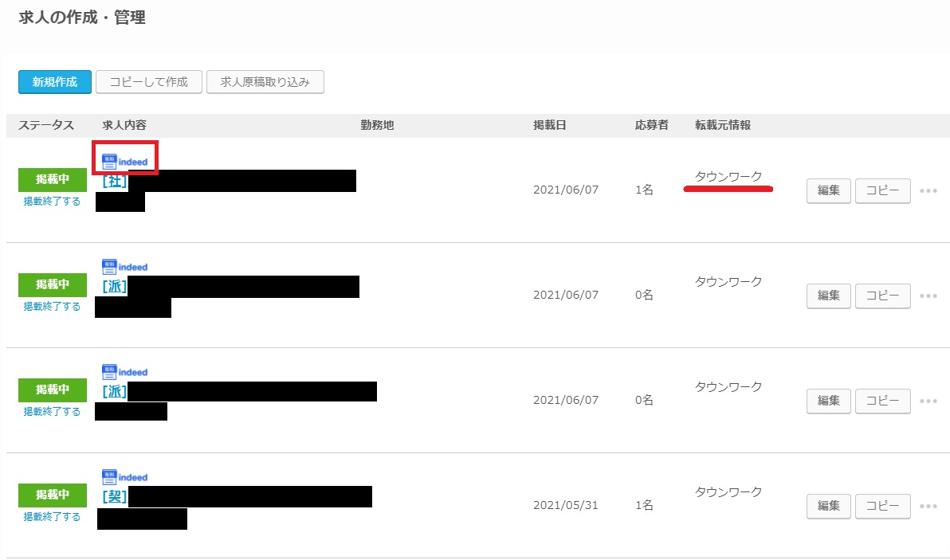The width and height of the screenshot is (950, 560).
Task: Click the Indeed icon in first job row
Action: (x=125, y=161)
